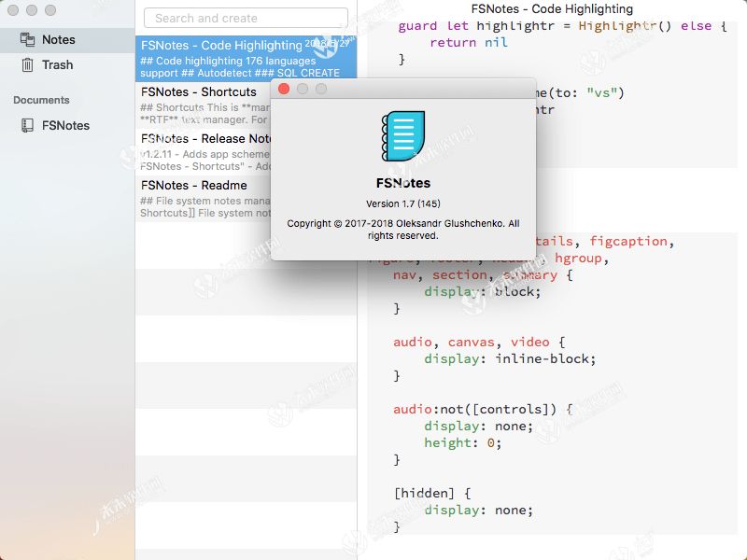
Task: Click the '[hidden] {' code line
Action: [x=432, y=493]
